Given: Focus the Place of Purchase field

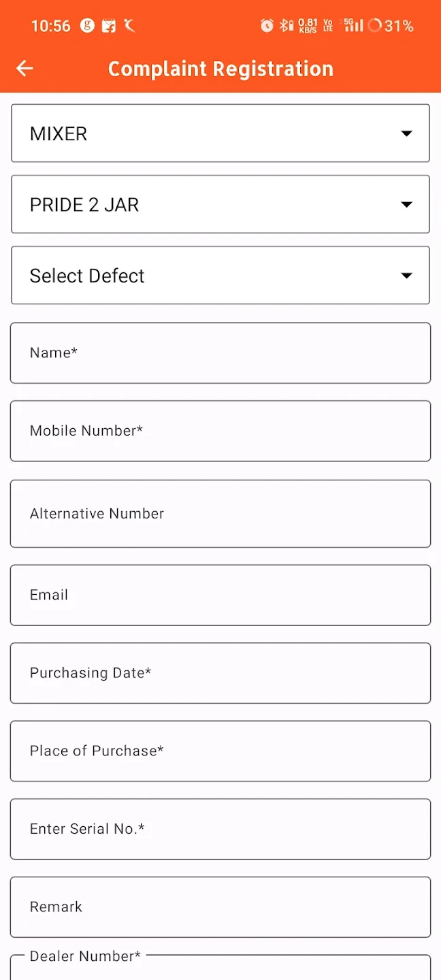Looking at the screenshot, I should tap(220, 751).
